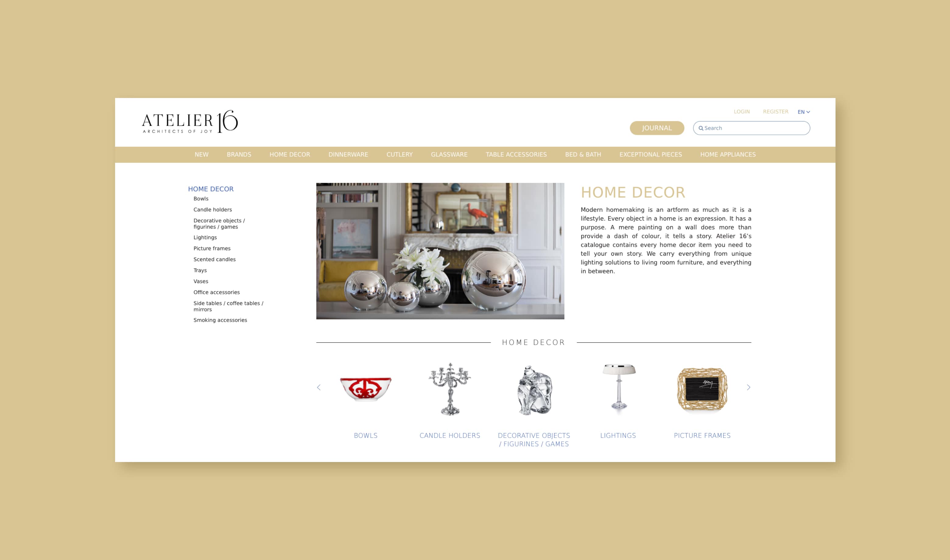Click the CANDLE HOLDERS category icon
Viewport: 950px width, 560px height.
click(x=449, y=387)
